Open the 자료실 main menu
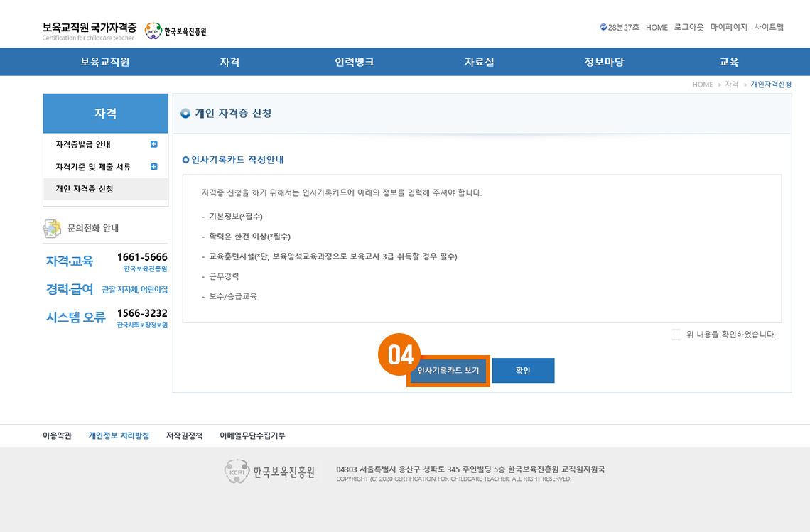The image size is (810, 532). coord(479,62)
